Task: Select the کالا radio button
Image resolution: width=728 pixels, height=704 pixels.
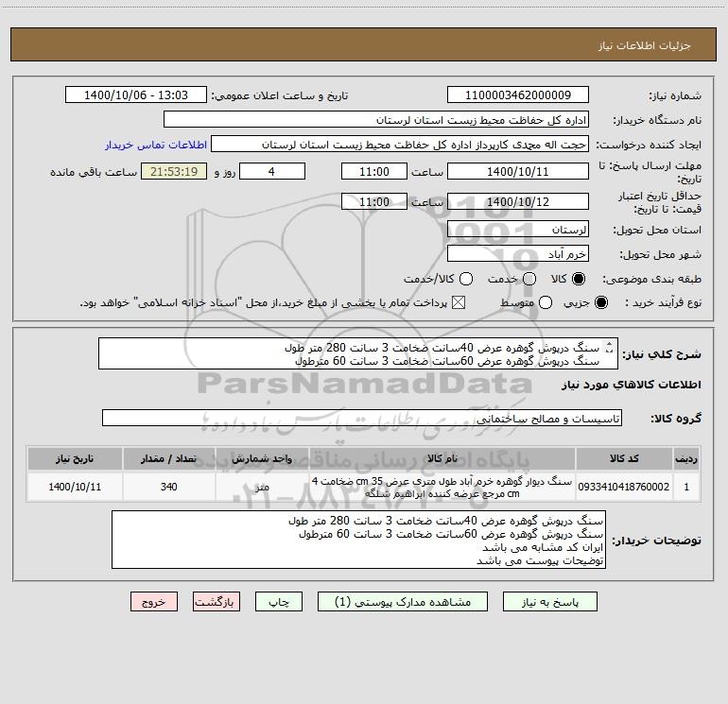Action: (579, 279)
